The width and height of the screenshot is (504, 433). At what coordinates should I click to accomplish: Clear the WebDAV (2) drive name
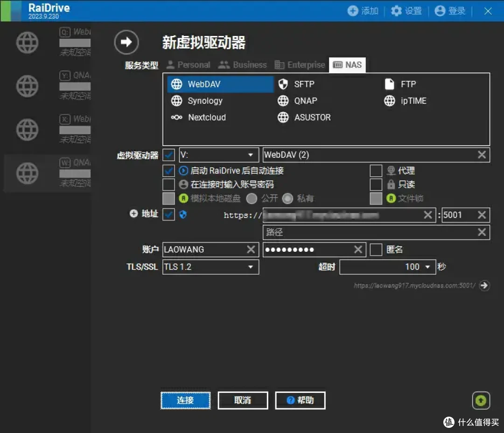[x=482, y=155]
